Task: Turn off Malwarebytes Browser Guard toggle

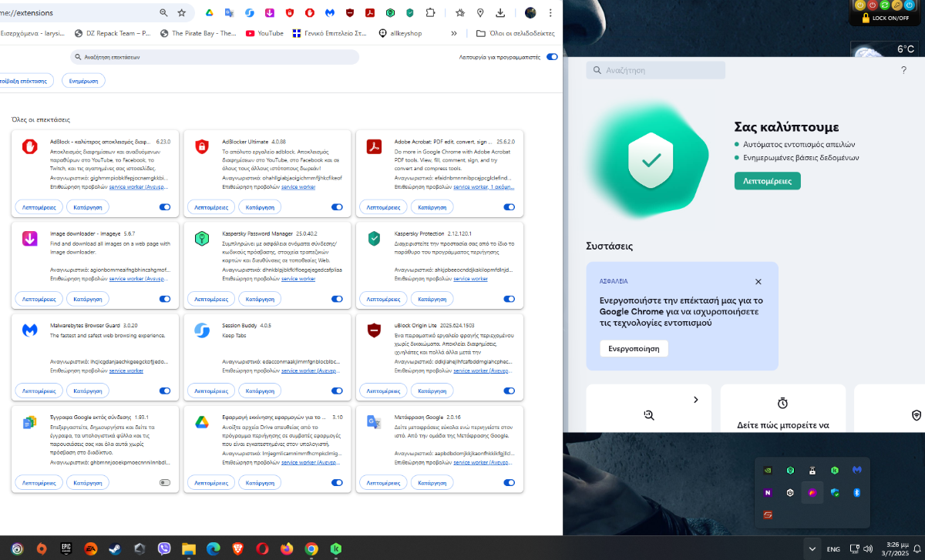Action: tap(165, 391)
